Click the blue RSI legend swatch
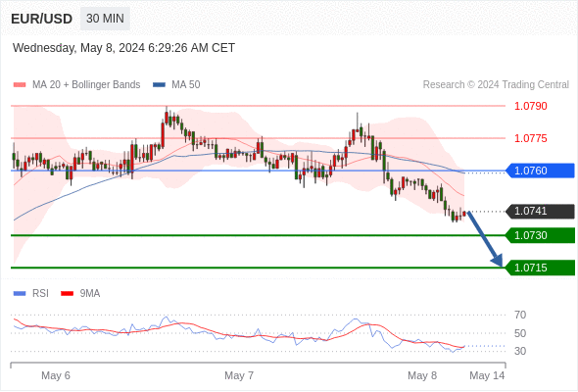The width and height of the screenshot is (578, 392). point(20,294)
